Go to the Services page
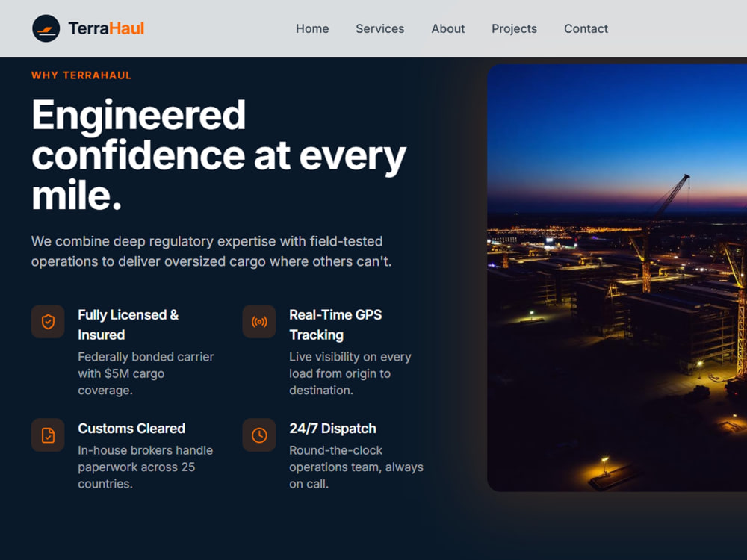Viewport: 747px width, 560px height. [x=379, y=28]
